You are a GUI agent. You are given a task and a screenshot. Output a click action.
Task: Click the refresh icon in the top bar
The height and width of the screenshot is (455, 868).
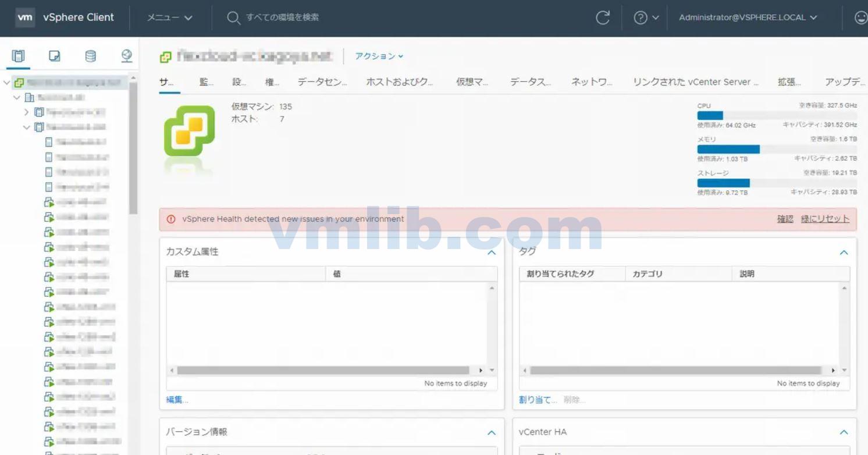603,17
